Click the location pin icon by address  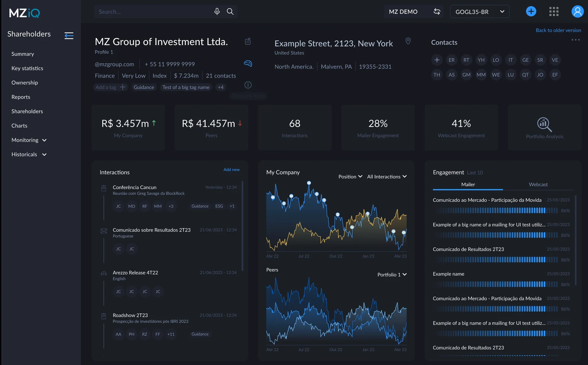point(408,41)
